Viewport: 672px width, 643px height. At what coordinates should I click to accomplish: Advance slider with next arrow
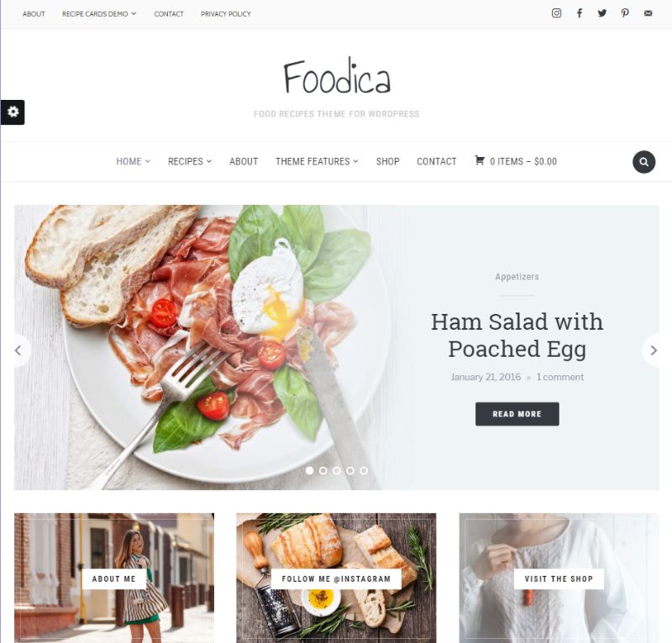point(653,350)
